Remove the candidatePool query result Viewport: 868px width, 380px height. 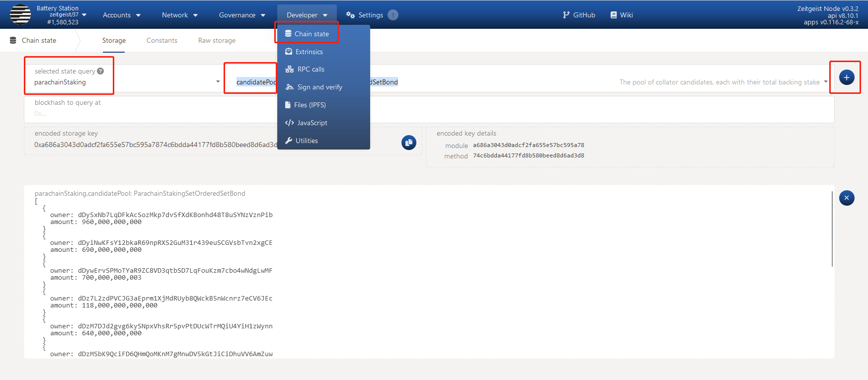(x=846, y=198)
